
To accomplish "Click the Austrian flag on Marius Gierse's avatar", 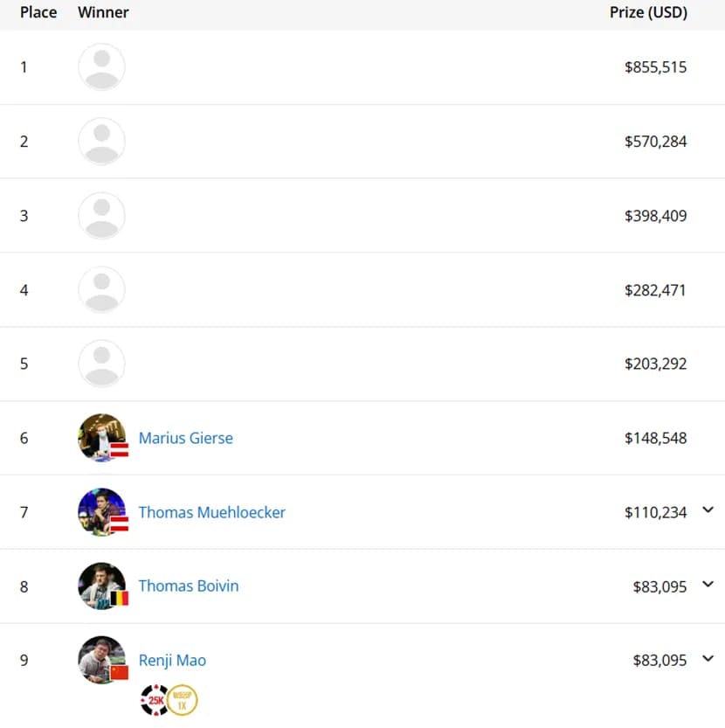I will click(120, 450).
